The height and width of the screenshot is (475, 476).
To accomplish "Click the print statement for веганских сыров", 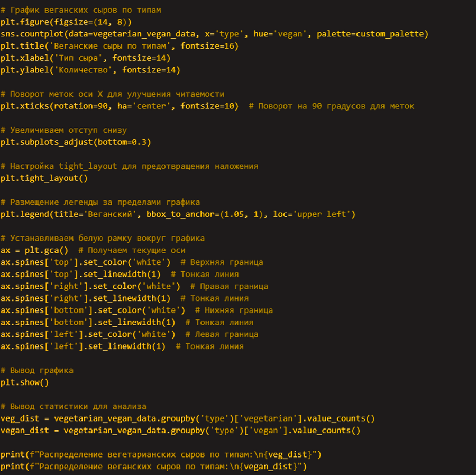I will (153, 467).
